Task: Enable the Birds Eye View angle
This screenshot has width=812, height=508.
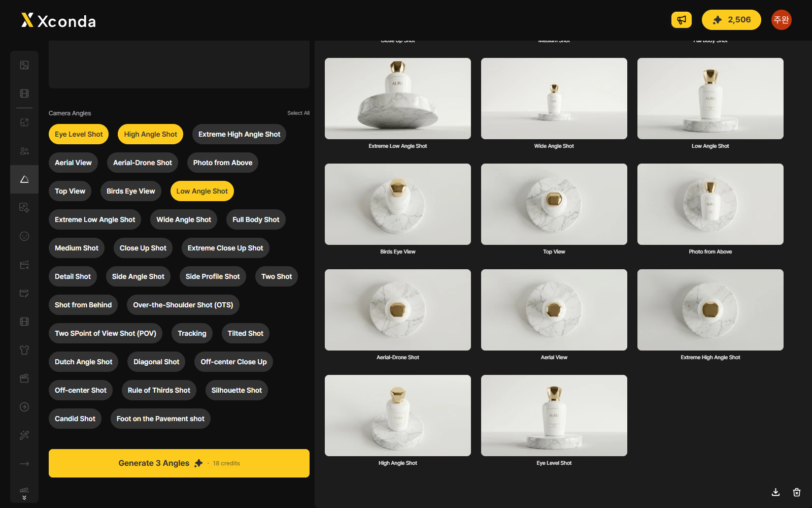Action: (131, 191)
